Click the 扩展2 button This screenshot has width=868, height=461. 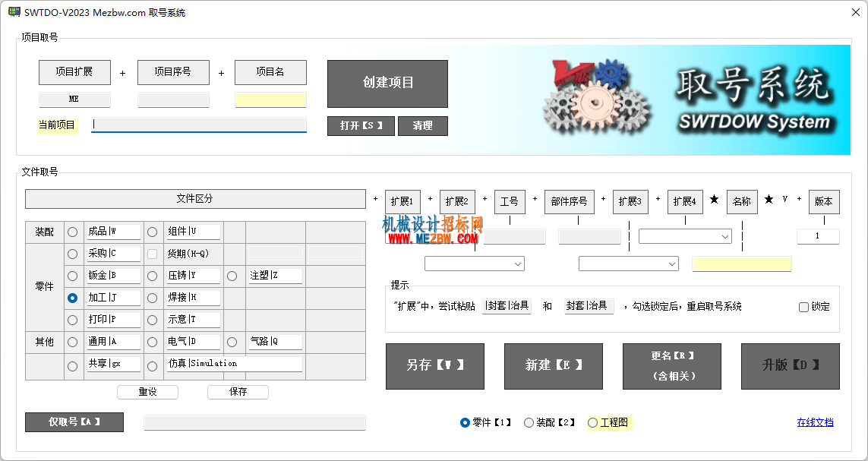click(x=457, y=201)
